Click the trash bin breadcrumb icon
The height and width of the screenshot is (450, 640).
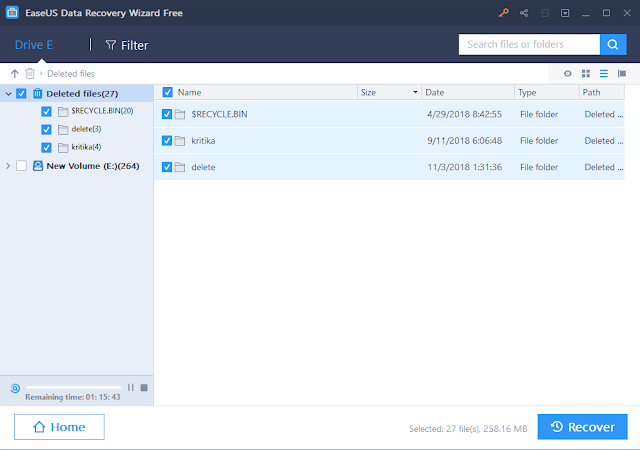point(30,74)
